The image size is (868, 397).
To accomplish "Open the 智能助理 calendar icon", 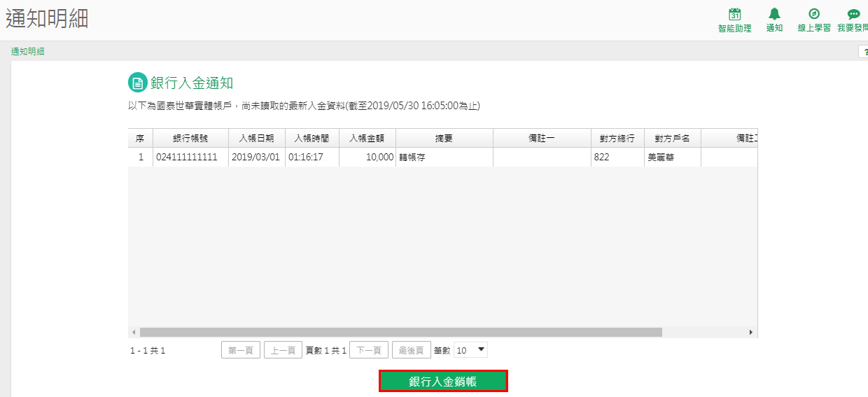I will tap(735, 14).
